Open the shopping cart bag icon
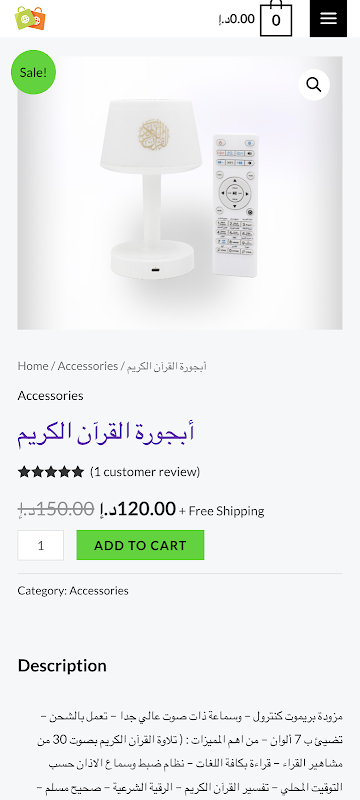The width and height of the screenshot is (360, 800). (276, 19)
